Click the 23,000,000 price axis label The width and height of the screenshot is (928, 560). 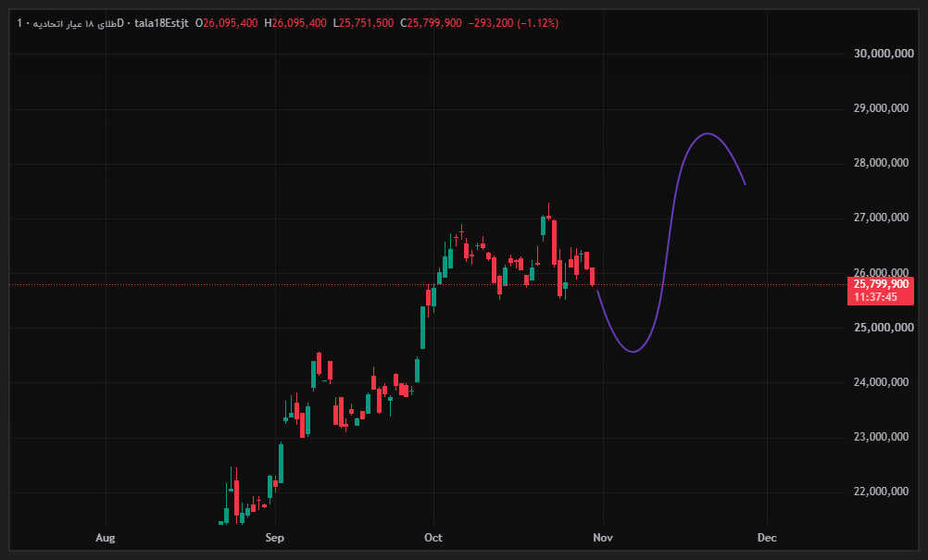tap(882, 436)
